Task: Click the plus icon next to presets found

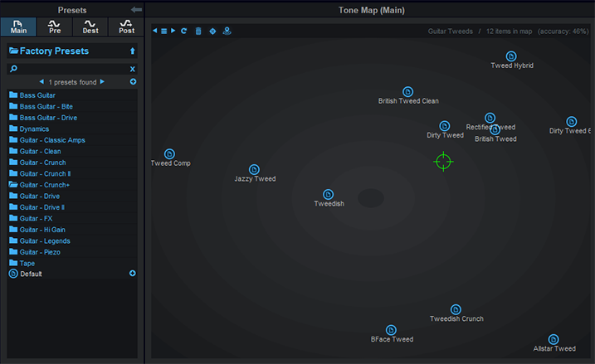Action: click(134, 81)
